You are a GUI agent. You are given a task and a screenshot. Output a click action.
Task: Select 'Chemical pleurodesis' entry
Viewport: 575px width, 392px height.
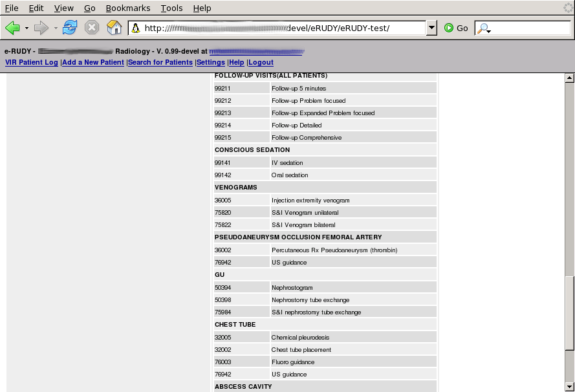300,338
